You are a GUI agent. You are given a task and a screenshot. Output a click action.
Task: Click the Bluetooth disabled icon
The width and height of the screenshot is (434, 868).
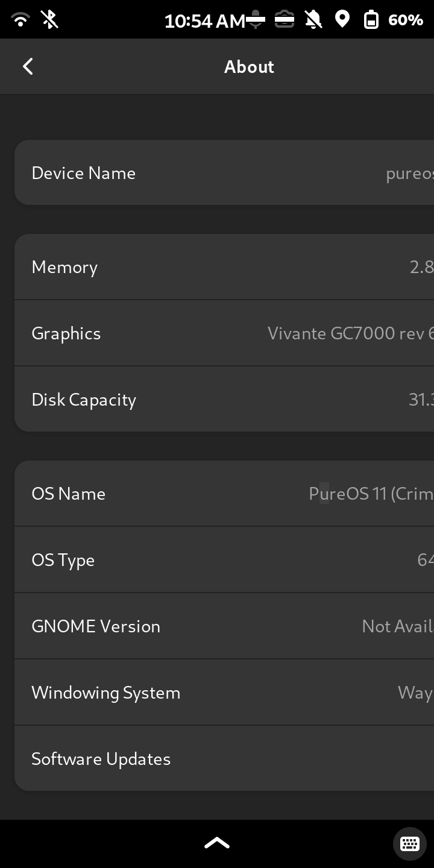(x=49, y=20)
